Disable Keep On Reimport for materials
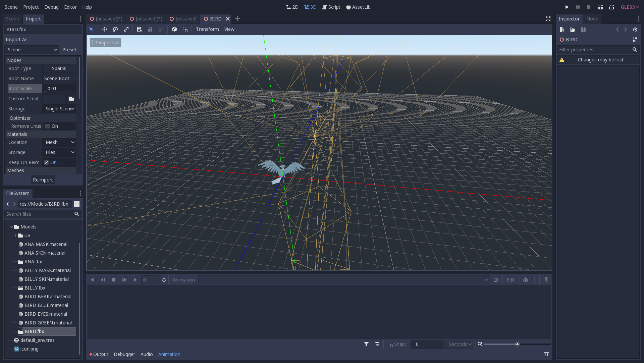Screen dimensions: 644x363 click(x=46, y=162)
